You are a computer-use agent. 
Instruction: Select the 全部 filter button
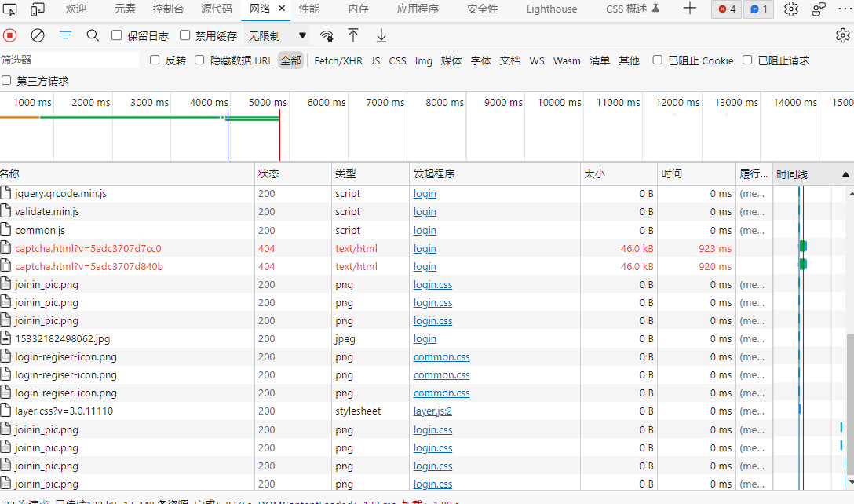tap(291, 60)
